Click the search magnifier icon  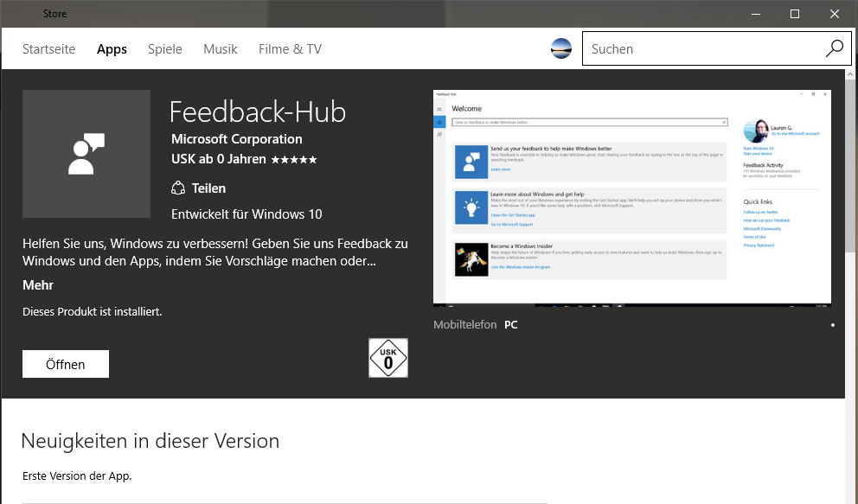pyautogui.click(x=835, y=48)
